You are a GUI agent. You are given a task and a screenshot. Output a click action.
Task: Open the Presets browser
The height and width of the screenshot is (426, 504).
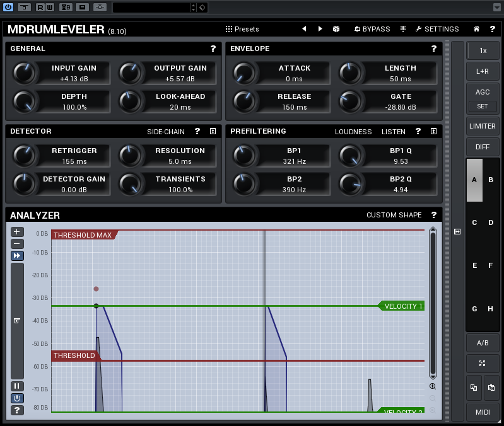pos(242,29)
